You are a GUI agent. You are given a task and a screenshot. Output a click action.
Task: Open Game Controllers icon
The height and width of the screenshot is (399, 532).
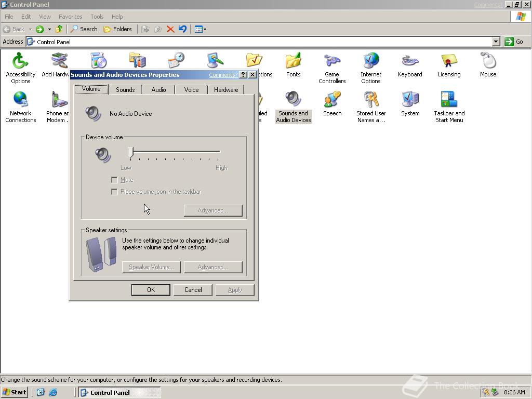point(332,68)
